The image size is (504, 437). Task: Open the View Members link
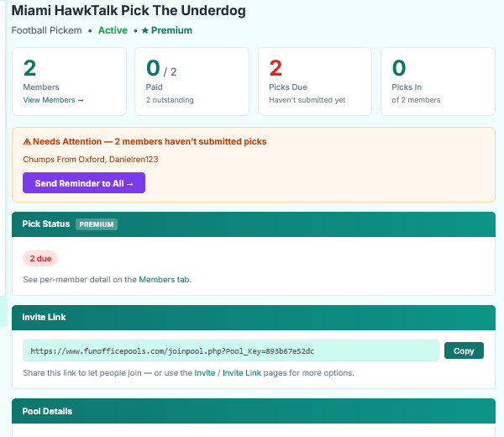coord(54,100)
